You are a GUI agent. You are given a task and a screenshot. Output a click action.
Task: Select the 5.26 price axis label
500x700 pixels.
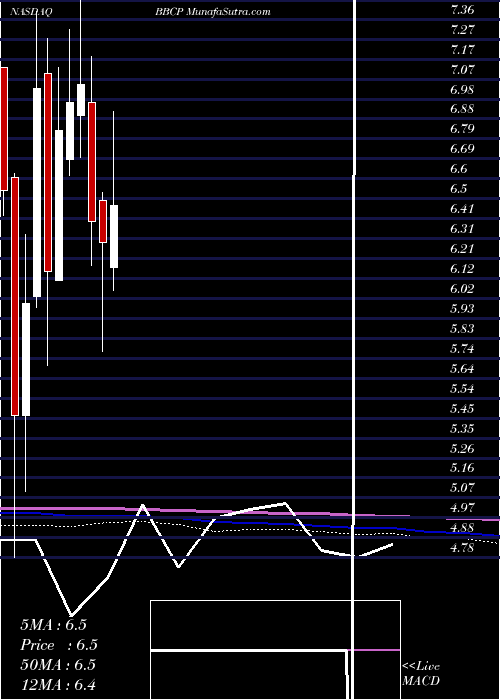[462, 448]
